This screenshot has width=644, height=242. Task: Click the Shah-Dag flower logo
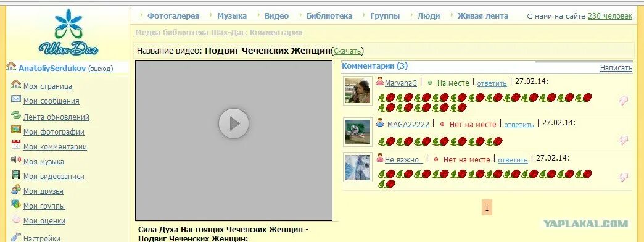pos(68,32)
